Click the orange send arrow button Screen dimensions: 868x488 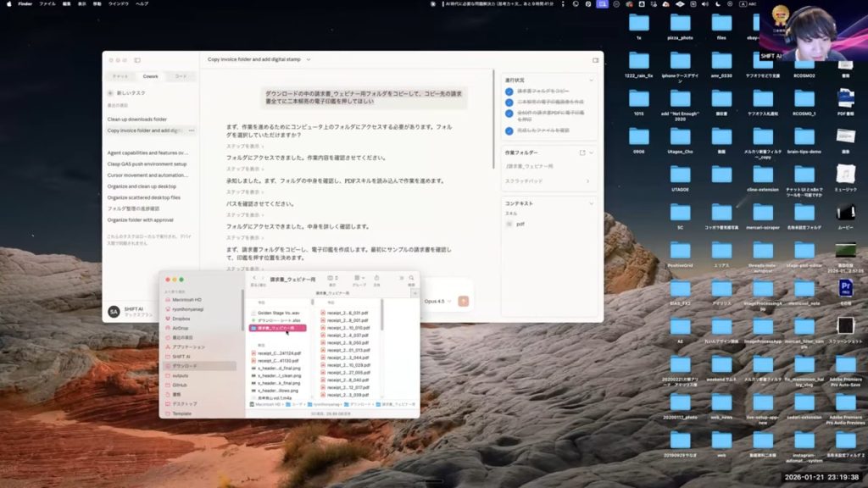point(463,301)
